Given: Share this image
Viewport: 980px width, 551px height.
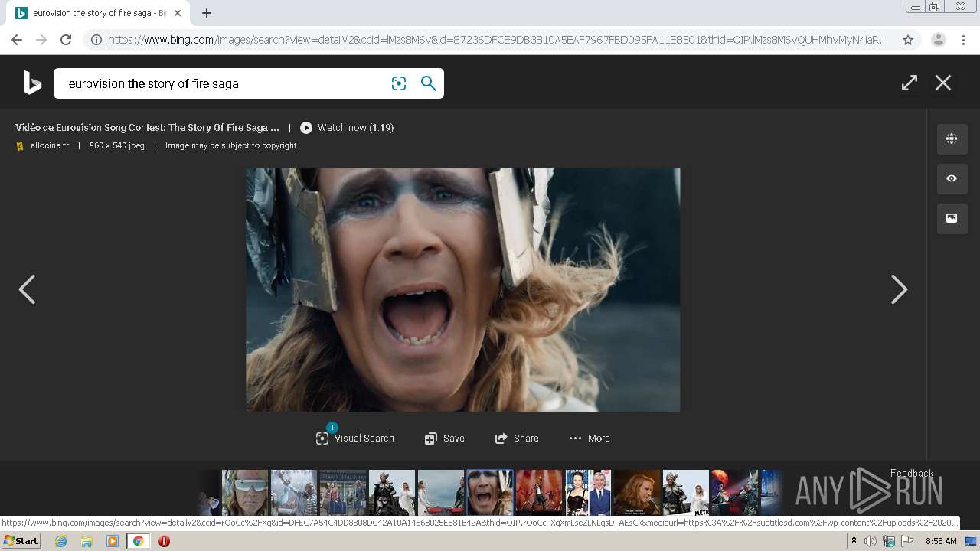Looking at the screenshot, I should 517,439.
